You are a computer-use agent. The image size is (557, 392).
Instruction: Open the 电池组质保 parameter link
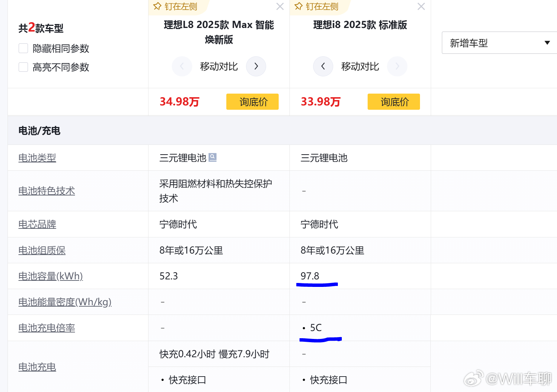pyautogui.click(x=42, y=250)
